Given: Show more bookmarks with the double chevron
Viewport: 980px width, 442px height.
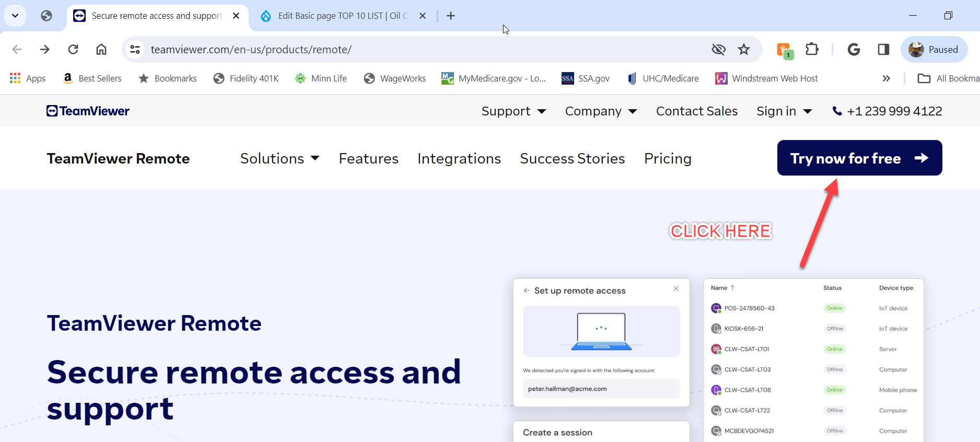Looking at the screenshot, I should tap(886, 78).
